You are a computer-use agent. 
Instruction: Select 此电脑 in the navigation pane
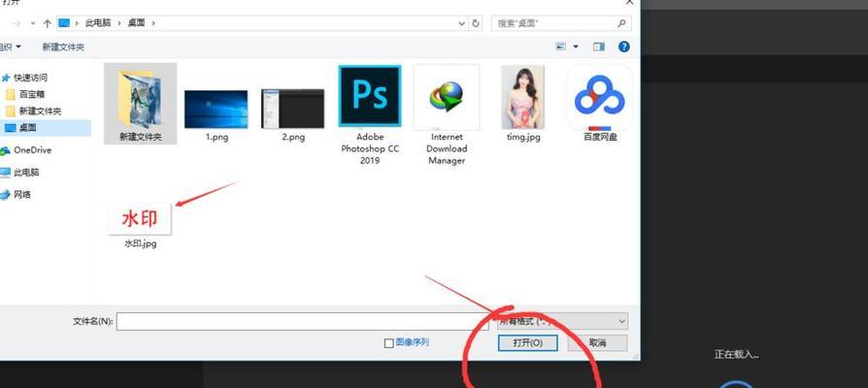click(26, 173)
